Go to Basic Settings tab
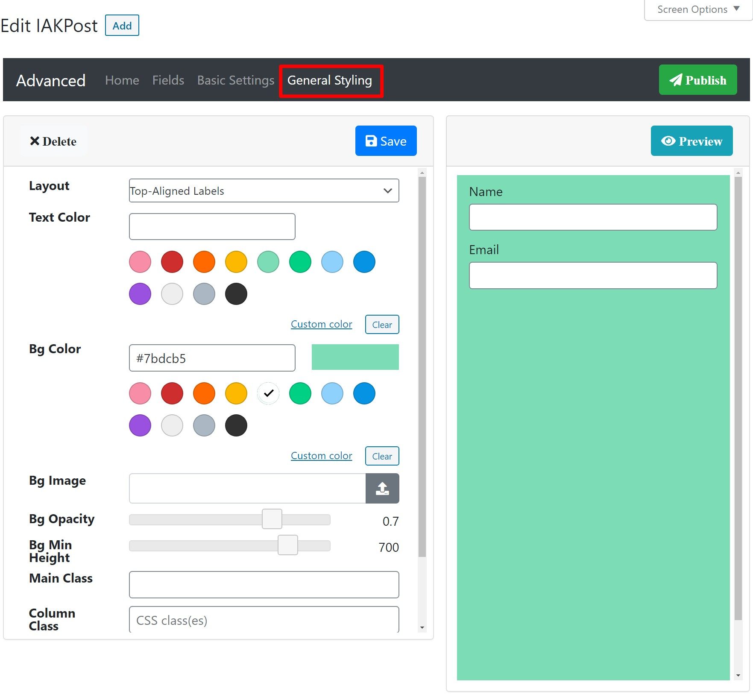Image resolution: width=753 pixels, height=700 pixels. point(236,80)
